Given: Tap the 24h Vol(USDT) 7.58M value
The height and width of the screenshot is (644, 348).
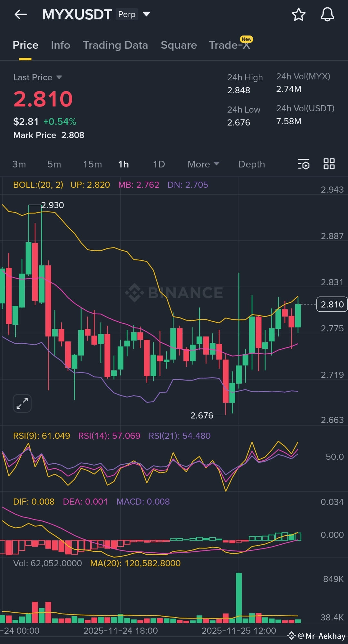Looking at the screenshot, I should (x=289, y=121).
